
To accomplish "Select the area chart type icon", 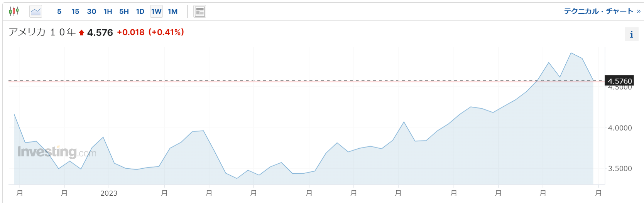I will click(35, 11).
